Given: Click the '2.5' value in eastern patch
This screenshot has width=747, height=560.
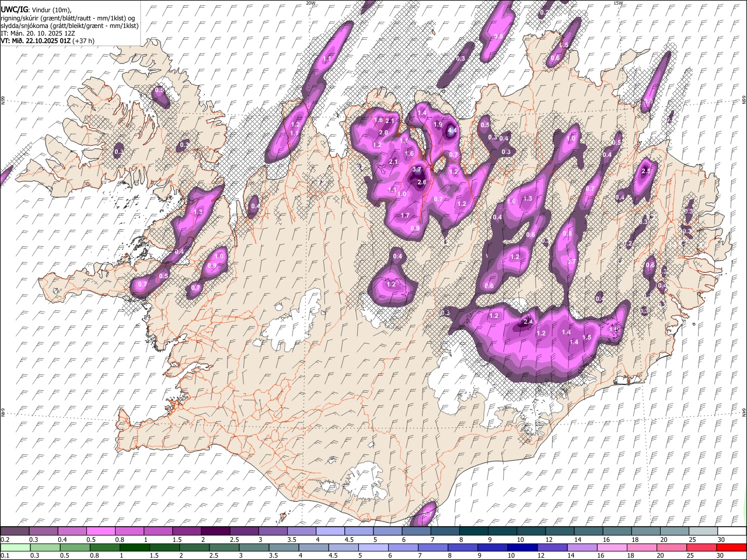Looking at the screenshot, I should (645, 171).
